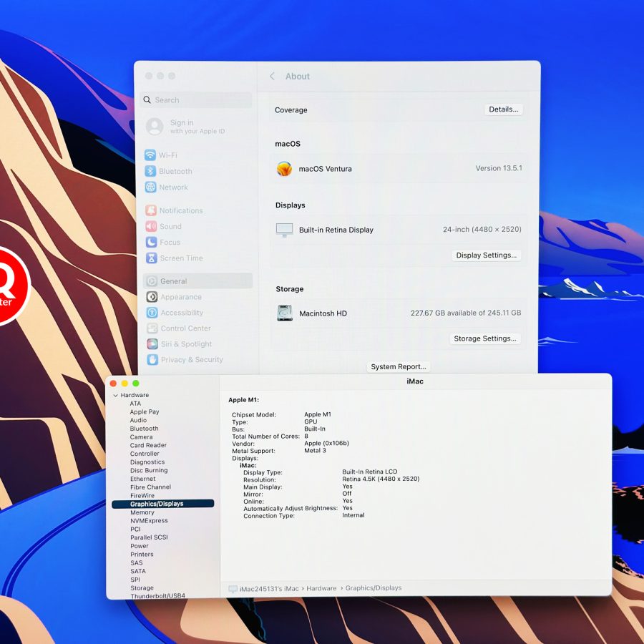This screenshot has height=644, width=644.
Task: Click iMac245131's iMac in path bar
Action: [x=269, y=589]
